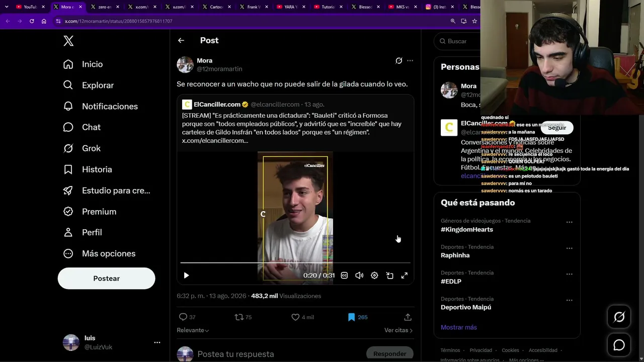Mute the video with the speaker icon
644x362 pixels.
(x=359, y=276)
